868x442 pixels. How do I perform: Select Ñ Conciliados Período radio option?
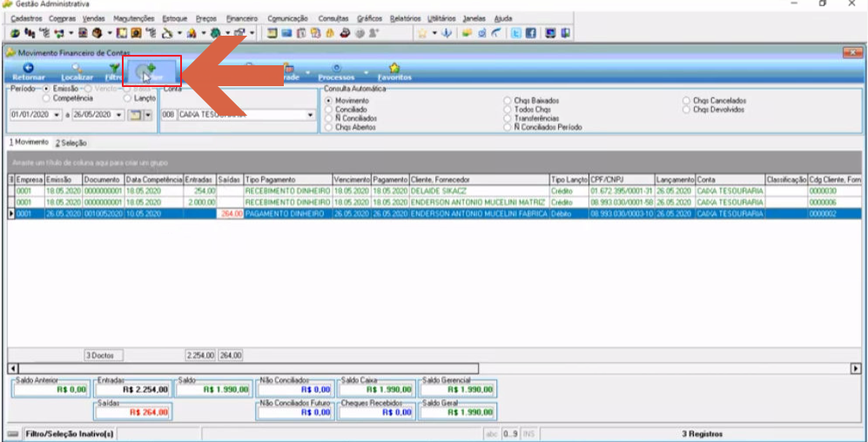(507, 127)
